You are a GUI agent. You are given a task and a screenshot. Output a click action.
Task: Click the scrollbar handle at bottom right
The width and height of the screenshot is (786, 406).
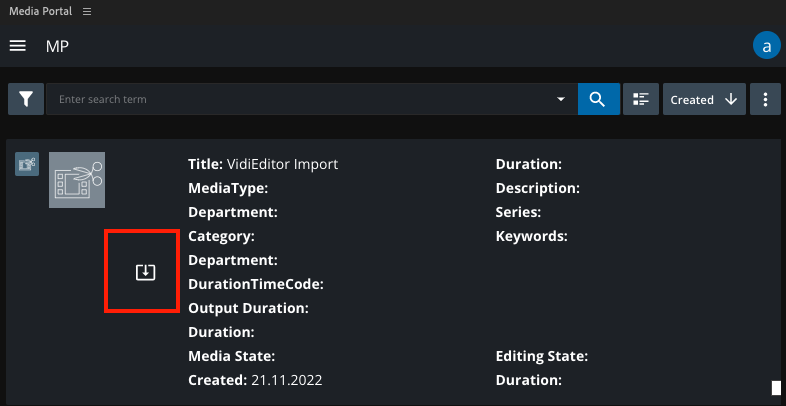click(x=775, y=388)
